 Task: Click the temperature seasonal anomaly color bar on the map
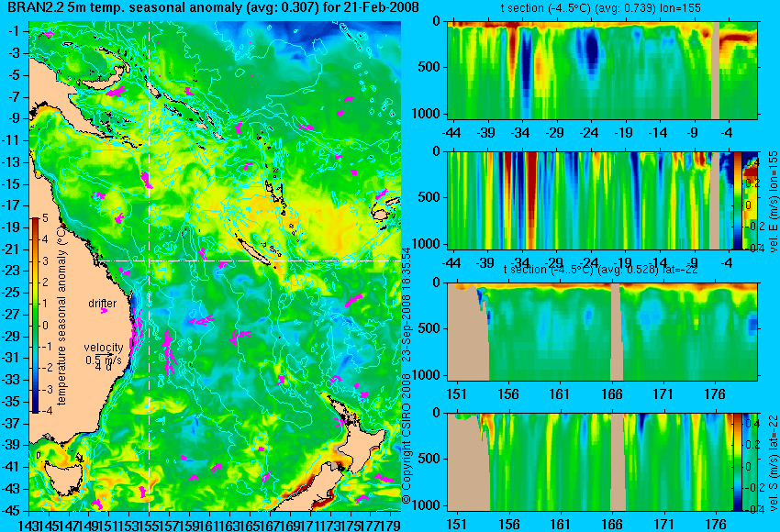pos(35,316)
